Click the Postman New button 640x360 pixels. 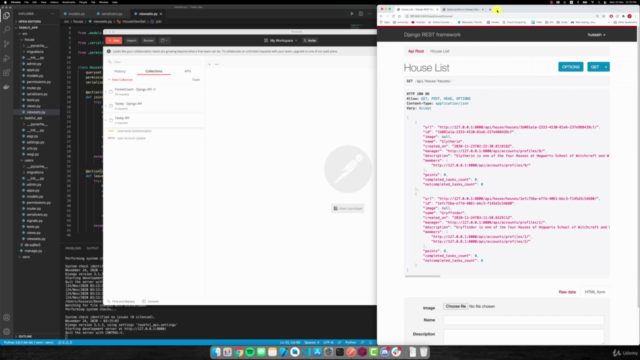click(114, 40)
